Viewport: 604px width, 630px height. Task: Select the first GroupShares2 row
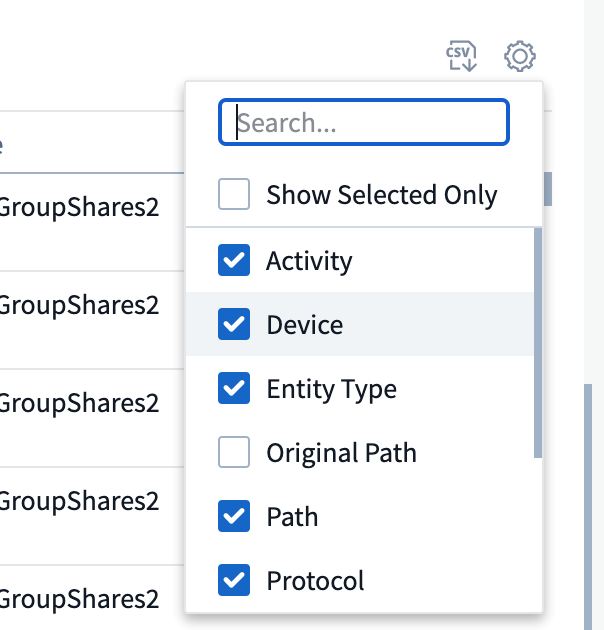click(79, 208)
